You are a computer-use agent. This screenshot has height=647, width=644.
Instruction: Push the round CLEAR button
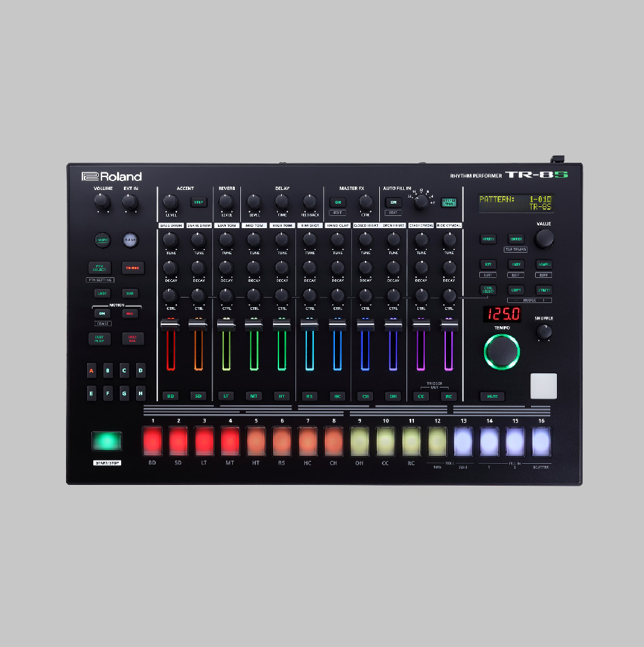[x=131, y=240]
